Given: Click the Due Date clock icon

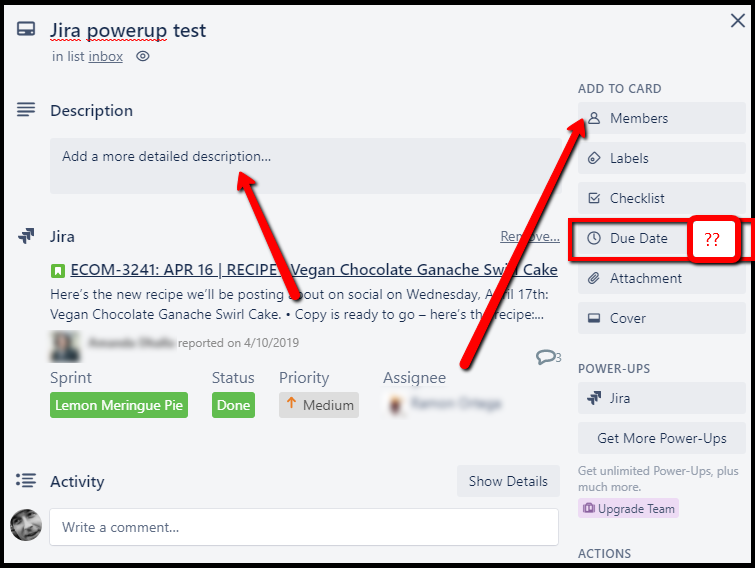Looking at the screenshot, I should [594, 238].
